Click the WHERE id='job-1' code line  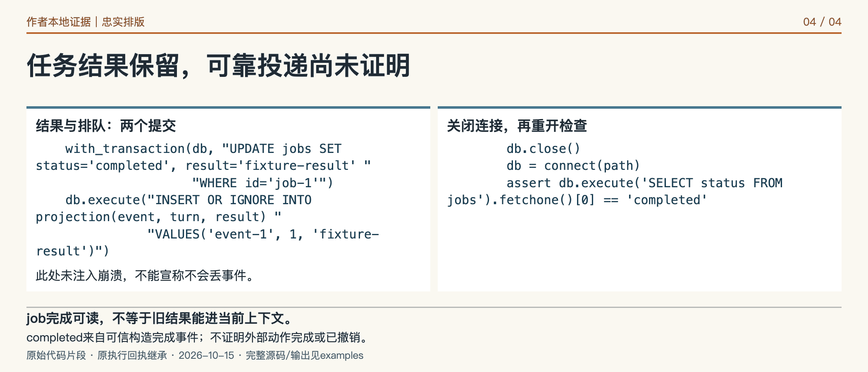(x=262, y=183)
